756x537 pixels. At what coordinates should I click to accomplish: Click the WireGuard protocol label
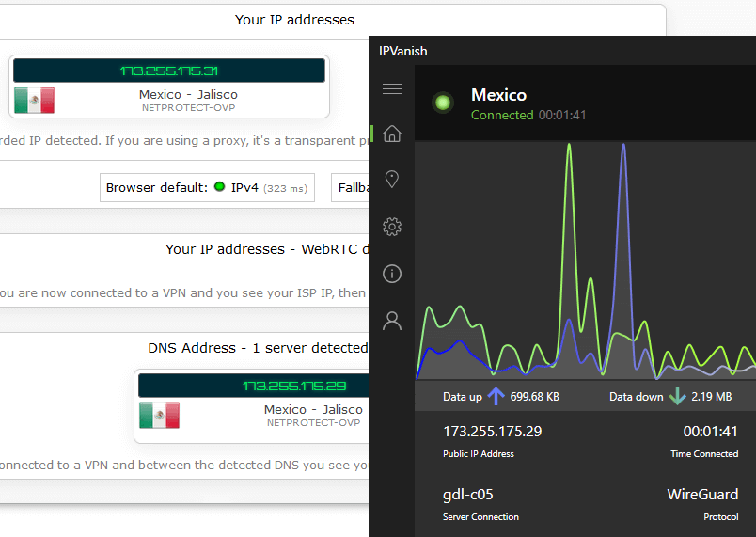(702, 495)
